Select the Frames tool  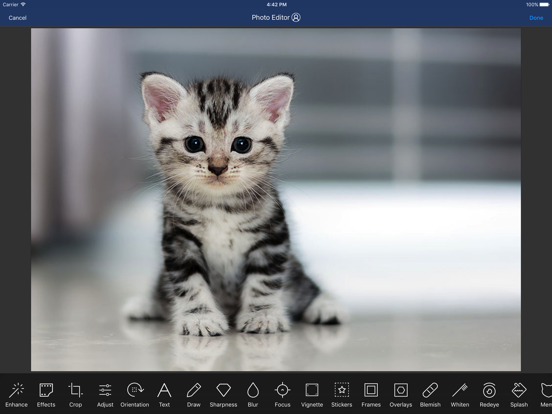point(371,395)
